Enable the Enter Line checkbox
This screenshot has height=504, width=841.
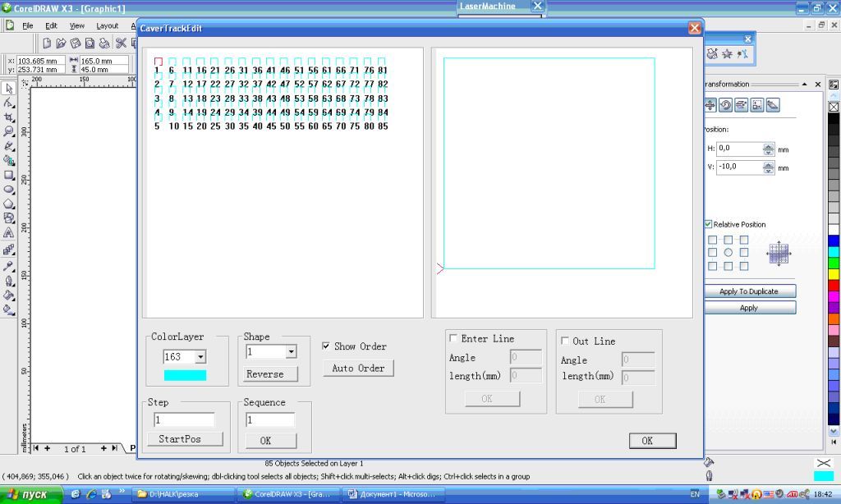[453, 338]
